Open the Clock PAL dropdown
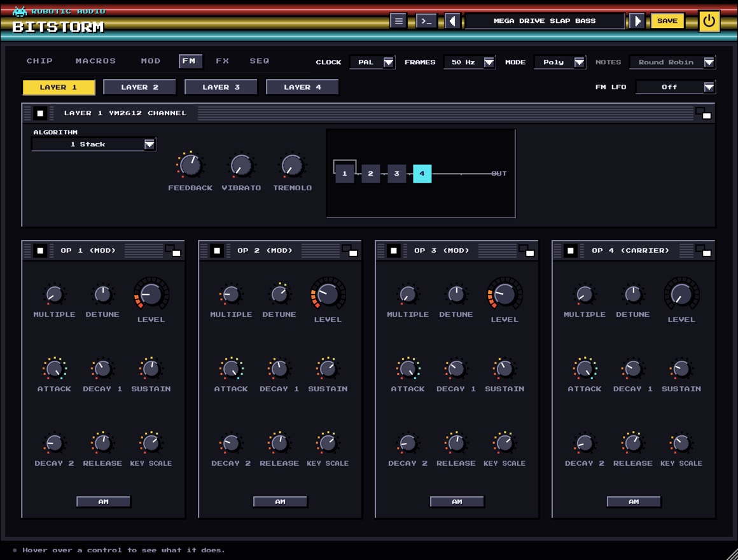This screenshot has width=738, height=560. [372, 62]
